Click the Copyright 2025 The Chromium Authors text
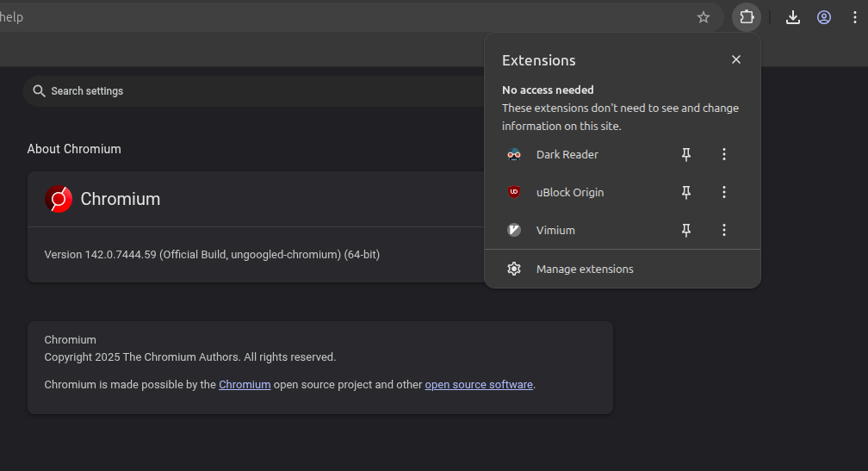 (x=189, y=357)
